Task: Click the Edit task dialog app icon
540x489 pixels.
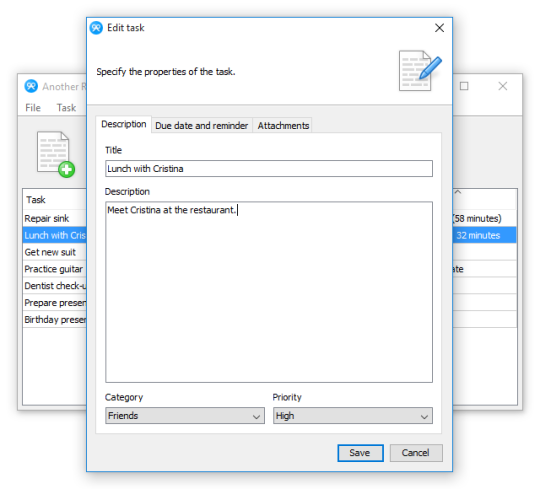Action: pyautogui.click(x=96, y=28)
